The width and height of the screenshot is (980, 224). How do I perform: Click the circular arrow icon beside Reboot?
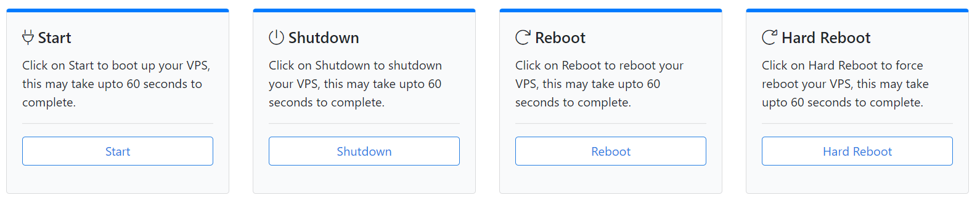[x=523, y=38]
